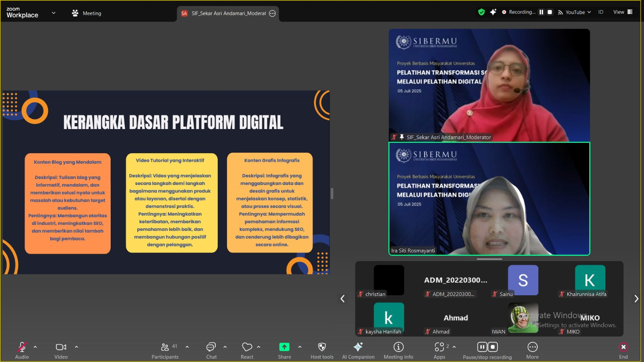Expand the Participants options caret
This screenshot has height=362, width=644.
[x=187, y=347]
